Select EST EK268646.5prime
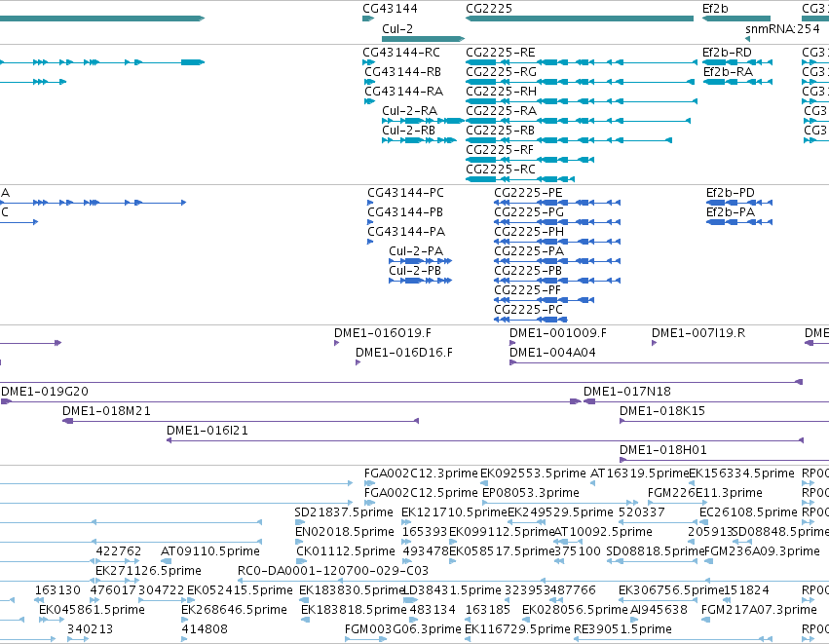The width and height of the screenshot is (829, 644). coord(234,611)
